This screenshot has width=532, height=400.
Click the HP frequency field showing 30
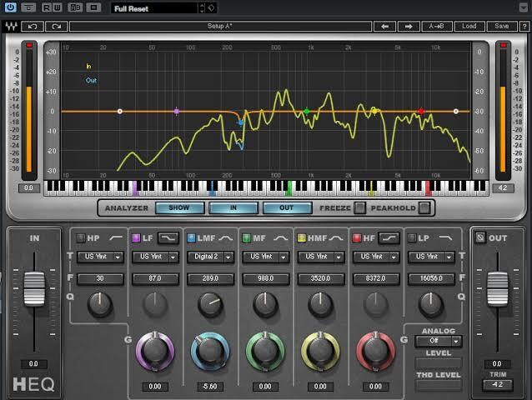tap(100, 278)
